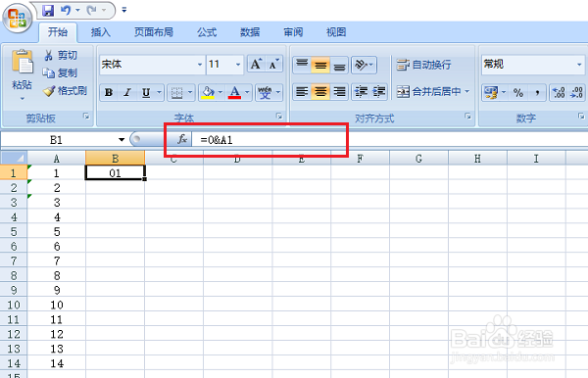
Task: Align text to the right
Action: pos(339,92)
